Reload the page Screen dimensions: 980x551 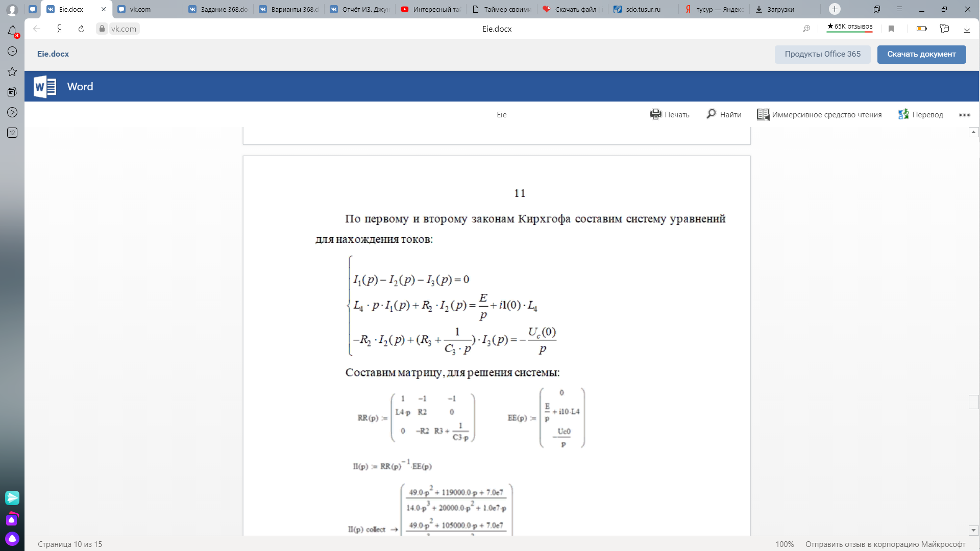pyautogui.click(x=81, y=29)
